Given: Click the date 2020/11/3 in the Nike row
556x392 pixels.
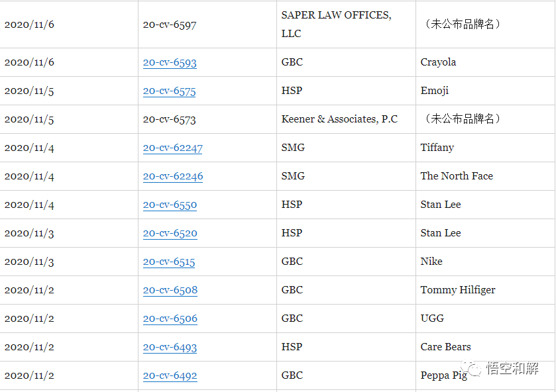Looking at the screenshot, I should click(29, 262).
